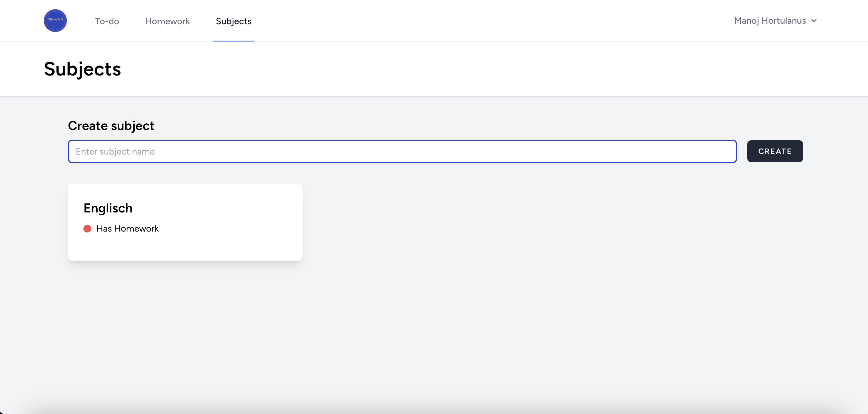Image resolution: width=868 pixels, height=414 pixels.
Task: Click the 36projects round logo
Action: 55,21
